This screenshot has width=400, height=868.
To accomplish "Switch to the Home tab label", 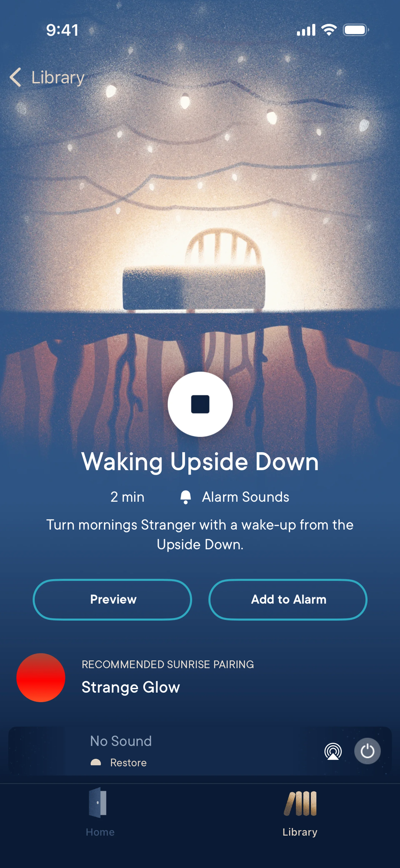I will click(100, 832).
